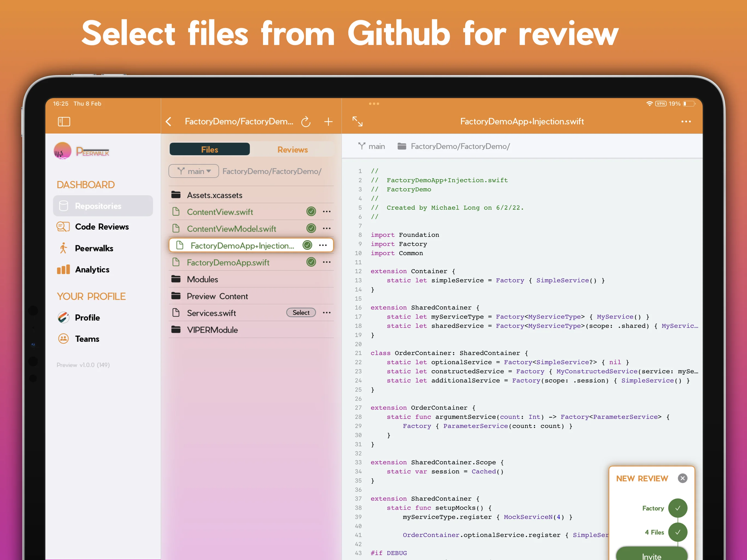
Task: Go back with the chevron arrow
Action: coord(169,122)
